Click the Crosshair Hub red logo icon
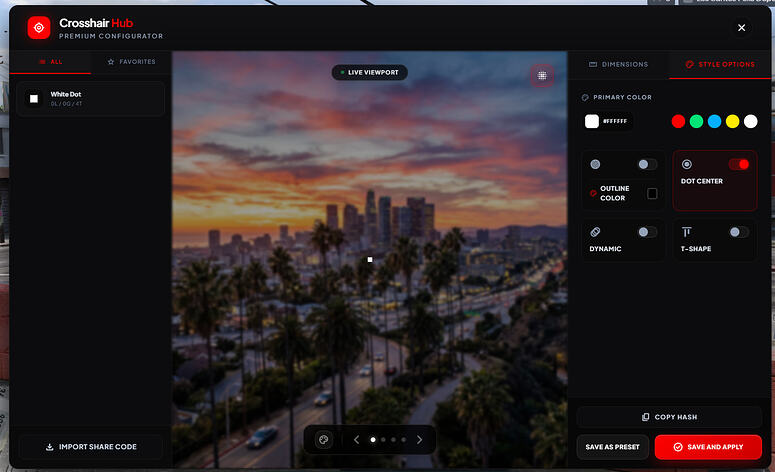Screen dimensions: 775x472 (39, 28)
